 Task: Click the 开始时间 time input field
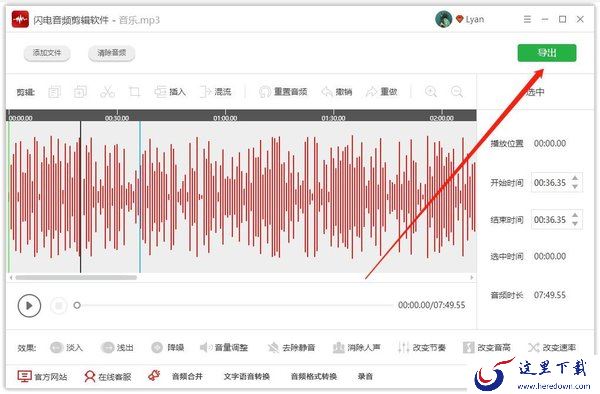click(x=557, y=182)
